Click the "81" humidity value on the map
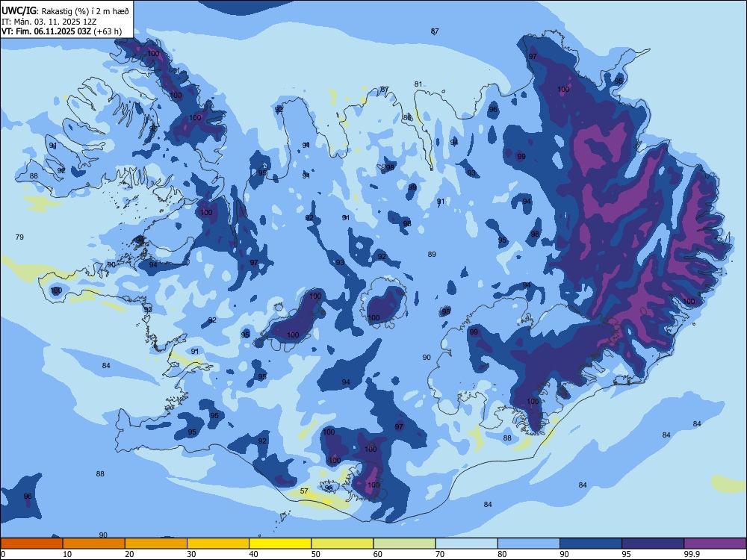747x560 pixels. point(418,84)
